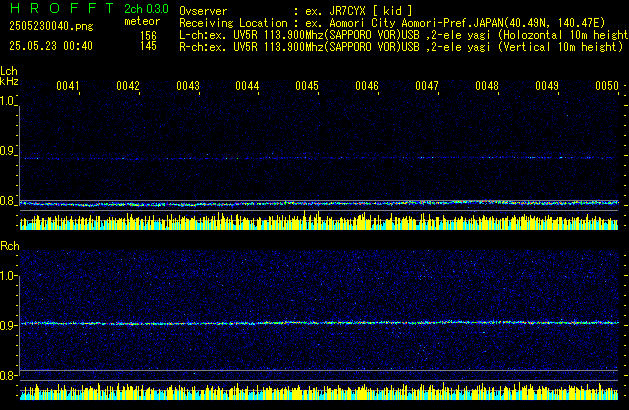Click the Rch yellow signal level bar graph
This screenshot has height=410, width=629.
[319, 392]
